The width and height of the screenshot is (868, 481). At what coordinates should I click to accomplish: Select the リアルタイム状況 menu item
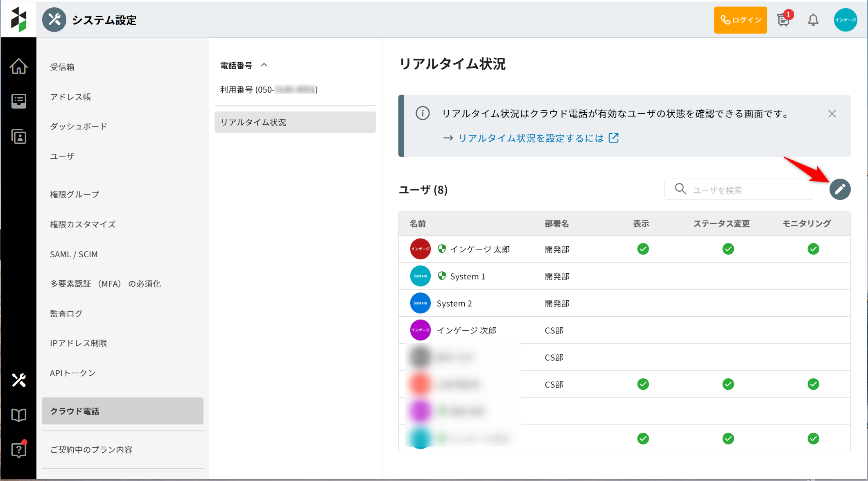click(x=295, y=122)
